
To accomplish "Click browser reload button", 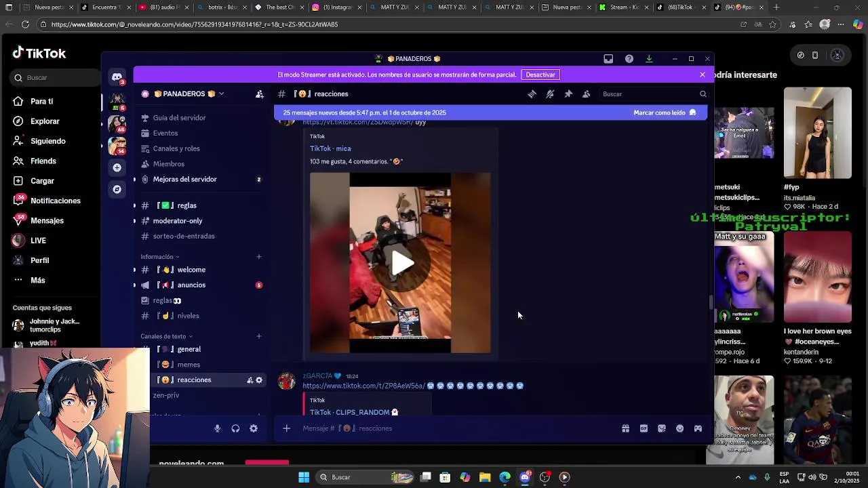I will tap(25, 24).
